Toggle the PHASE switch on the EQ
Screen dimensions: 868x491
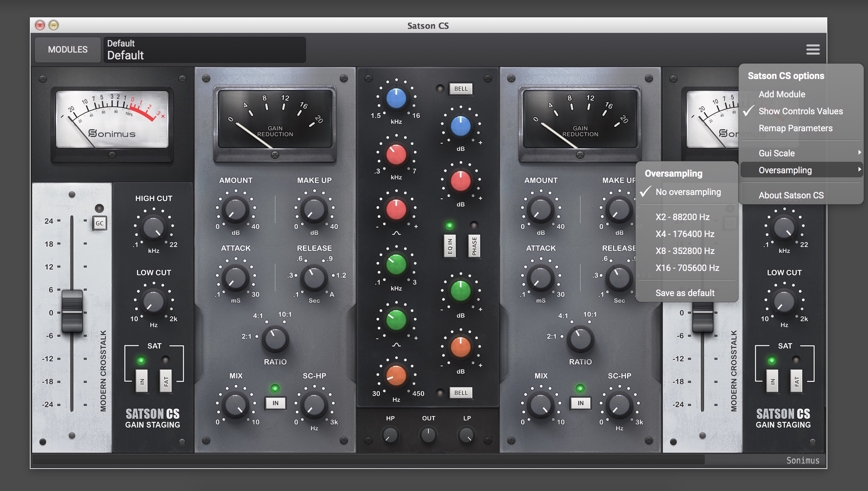474,246
